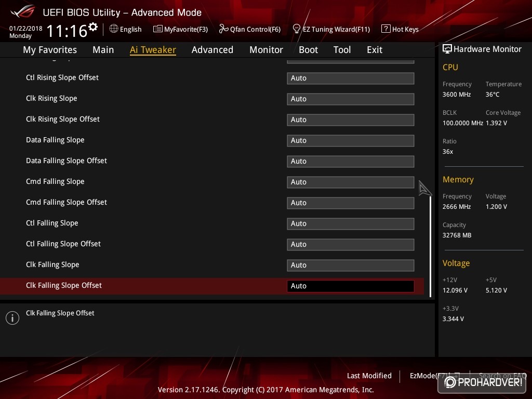Open the Tool tab
532x399 pixels.
tap(342, 50)
